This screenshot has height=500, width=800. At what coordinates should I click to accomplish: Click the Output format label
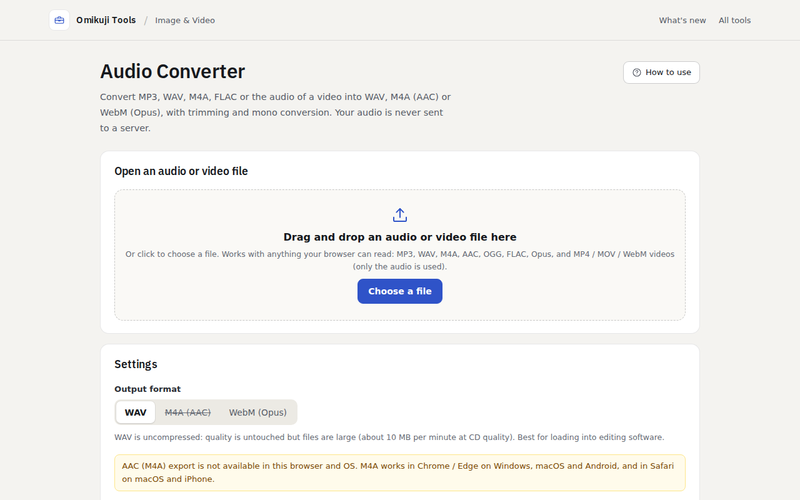tap(147, 389)
